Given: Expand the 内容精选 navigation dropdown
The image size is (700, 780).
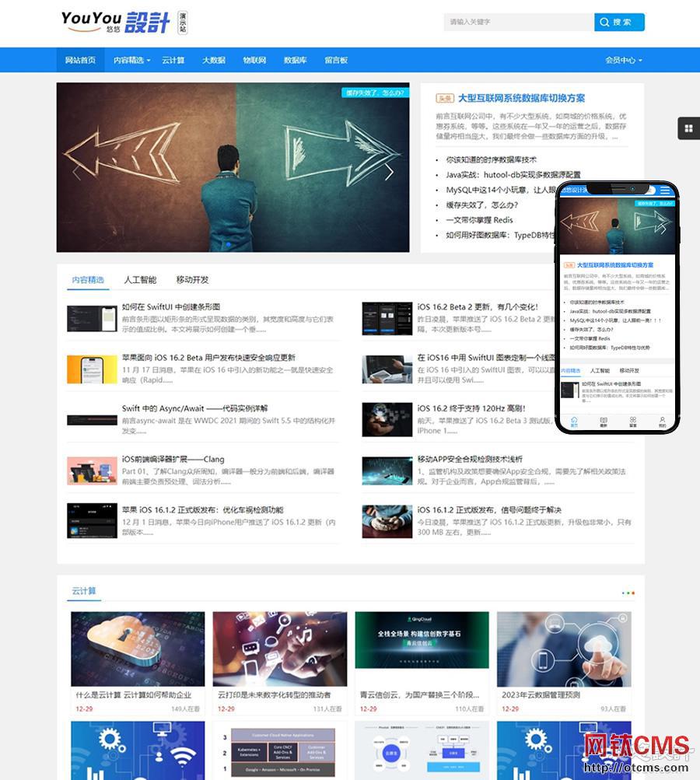Looking at the screenshot, I should [x=132, y=61].
